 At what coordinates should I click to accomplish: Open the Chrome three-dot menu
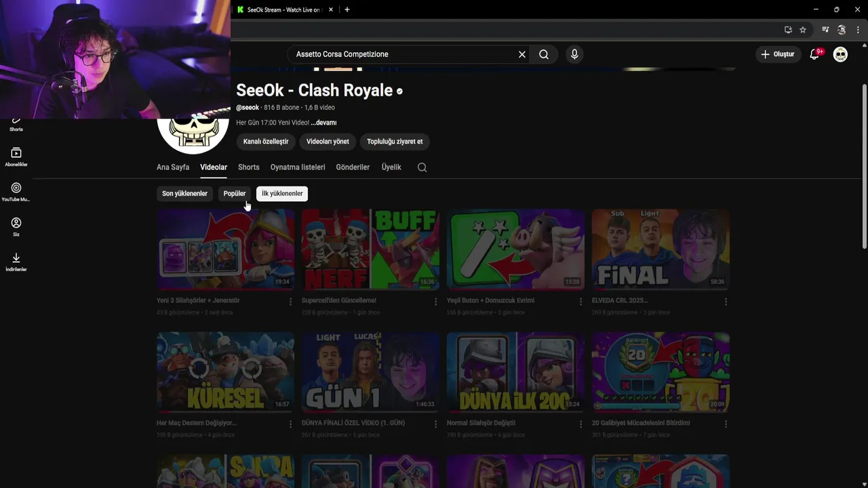pyautogui.click(x=858, y=30)
